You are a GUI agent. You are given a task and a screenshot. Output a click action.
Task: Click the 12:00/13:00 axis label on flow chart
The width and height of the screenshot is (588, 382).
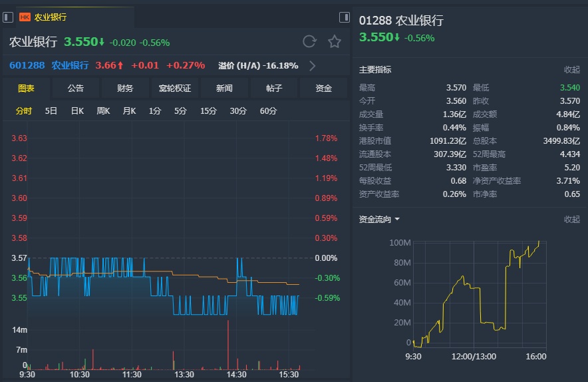[474, 357]
